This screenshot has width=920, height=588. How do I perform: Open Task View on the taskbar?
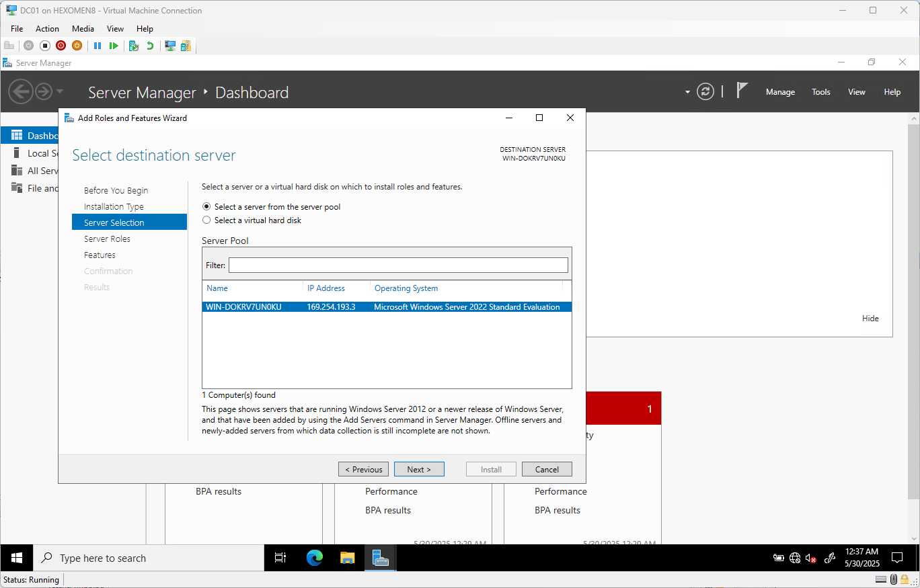280,558
